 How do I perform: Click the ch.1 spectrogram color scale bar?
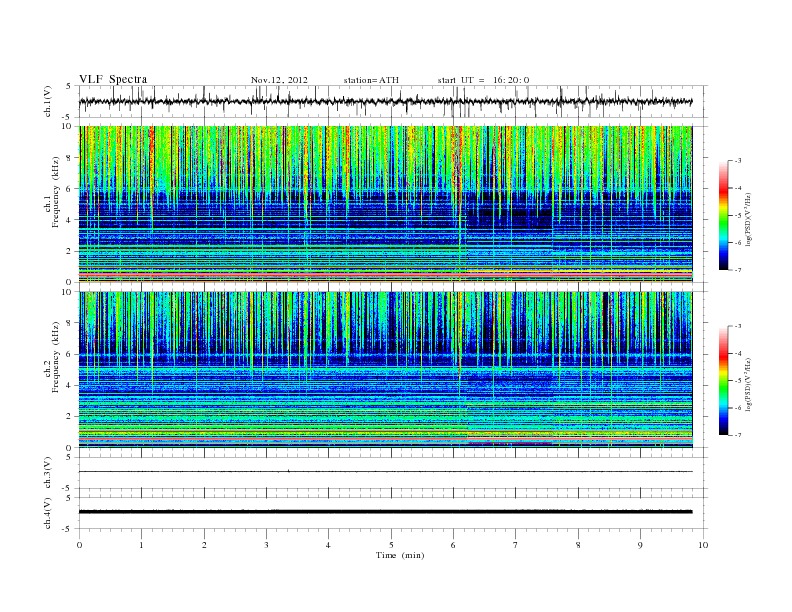[x=723, y=216]
